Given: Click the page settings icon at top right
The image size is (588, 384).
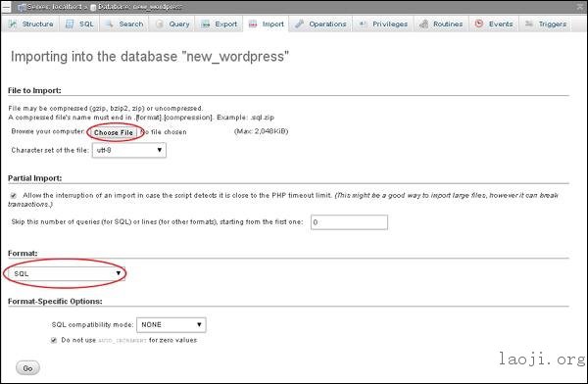Looking at the screenshot, I should click(581, 7).
